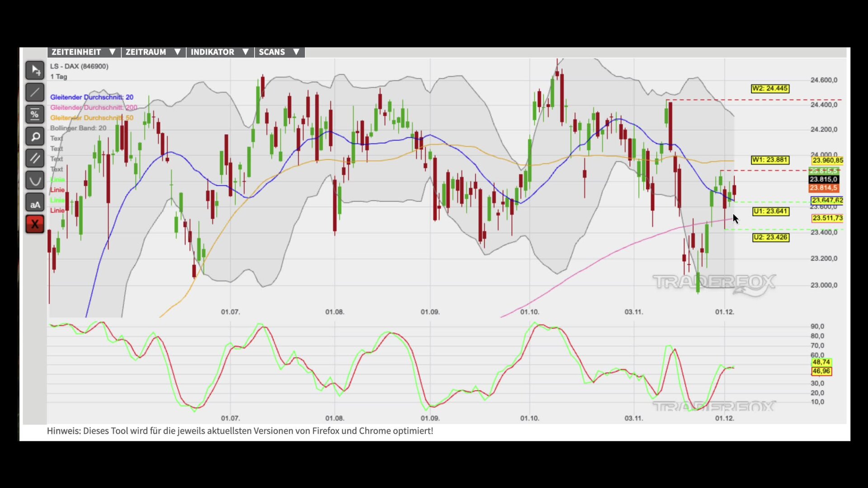The height and width of the screenshot is (488, 868).
Task: Click the Gleitender Durchschnitt: 50 label
Action: [91, 118]
